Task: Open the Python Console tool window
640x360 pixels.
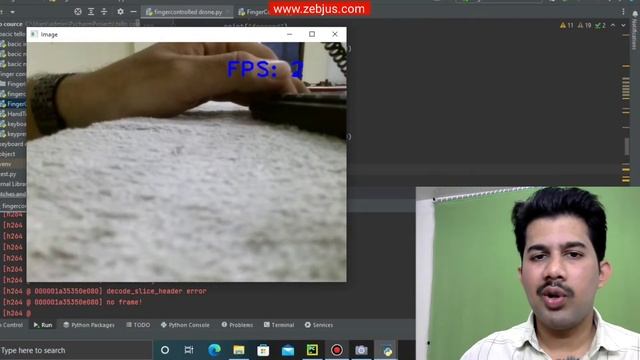Action: 185,325
